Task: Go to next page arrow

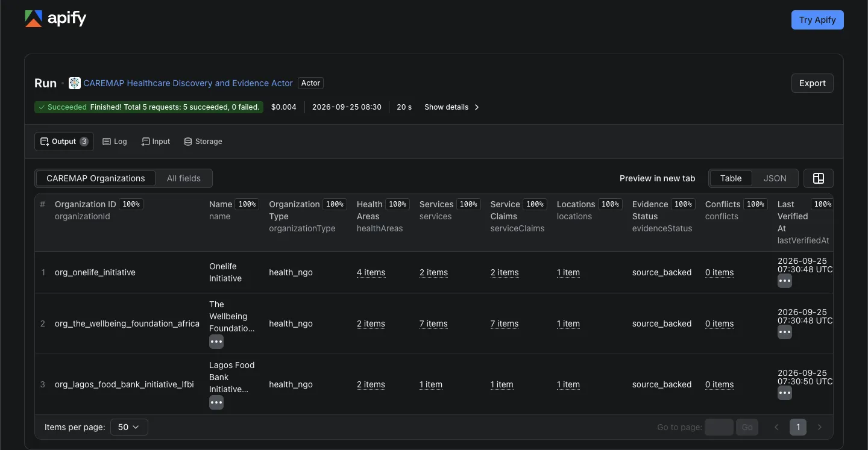Action: point(819,427)
